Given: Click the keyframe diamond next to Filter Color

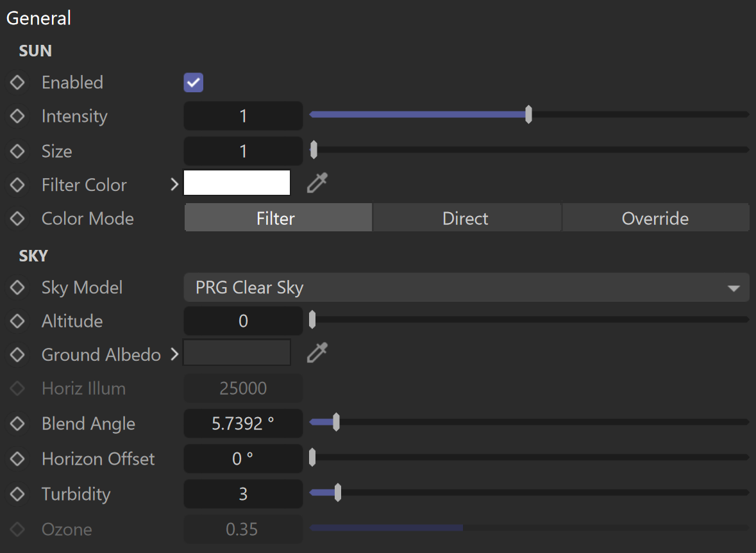Looking at the screenshot, I should 17,185.
